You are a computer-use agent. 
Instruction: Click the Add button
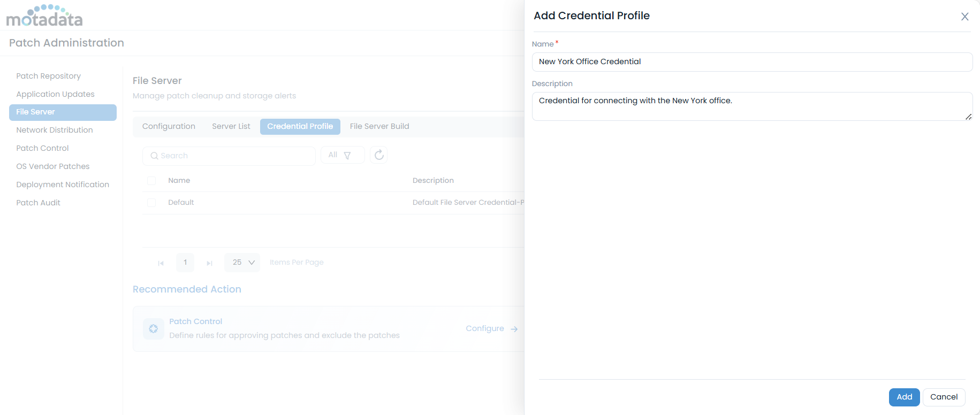(x=904, y=397)
